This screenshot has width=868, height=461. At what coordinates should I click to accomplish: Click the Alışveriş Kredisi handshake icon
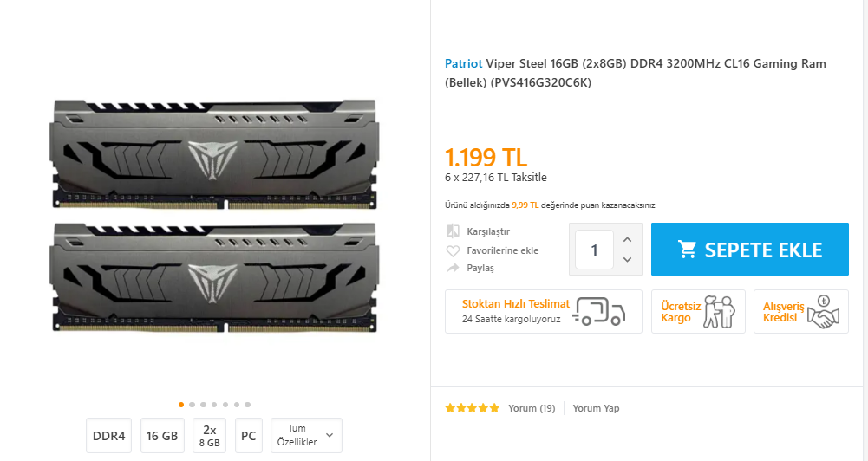coord(821,312)
